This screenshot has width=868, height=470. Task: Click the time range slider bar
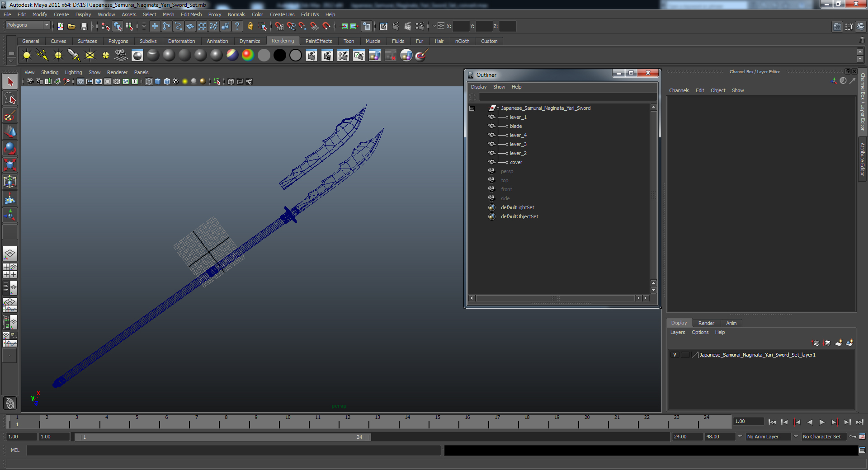coord(222,437)
